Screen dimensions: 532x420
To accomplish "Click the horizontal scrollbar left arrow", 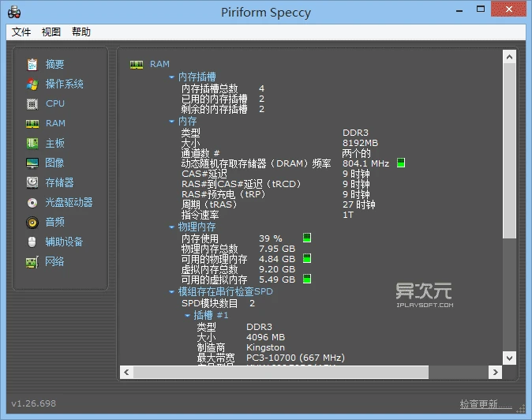I will point(126,372).
